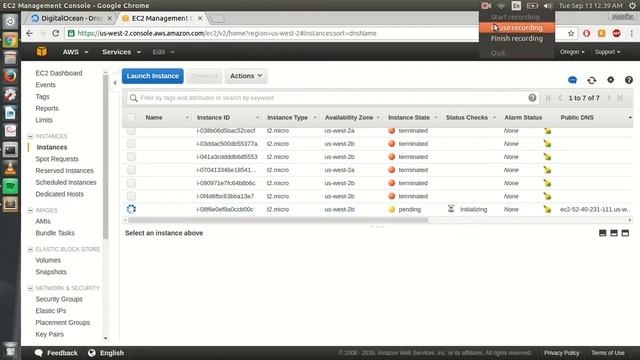This screenshot has height=360, width=640.
Task: Collapse the side navigation panel arrow
Action: click(x=115, y=83)
